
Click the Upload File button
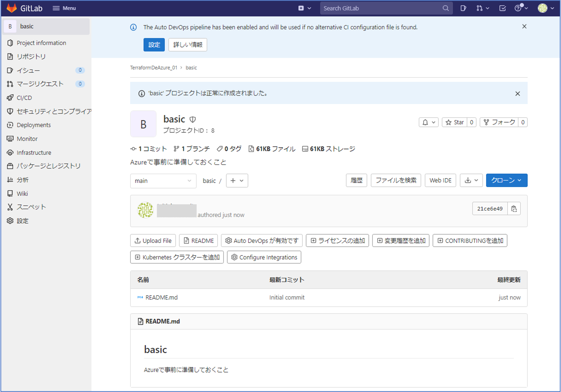153,241
